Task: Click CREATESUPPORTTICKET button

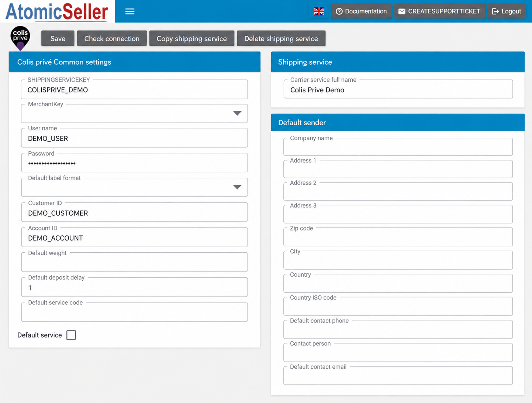Action: point(439,11)
